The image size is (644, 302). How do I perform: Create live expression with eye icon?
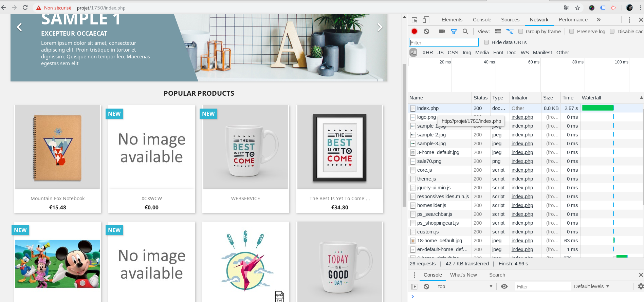pyautogui.click(x=504, y=286)
